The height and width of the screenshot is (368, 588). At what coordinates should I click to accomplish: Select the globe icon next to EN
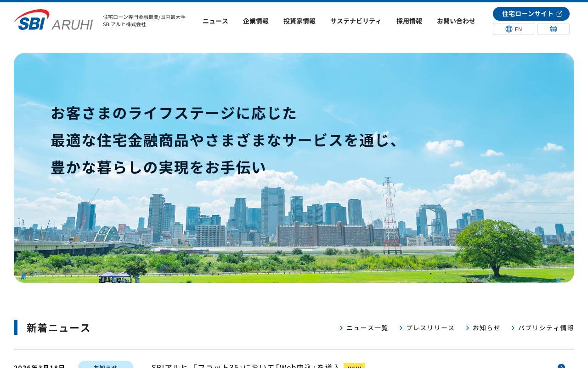coord(509,29)
